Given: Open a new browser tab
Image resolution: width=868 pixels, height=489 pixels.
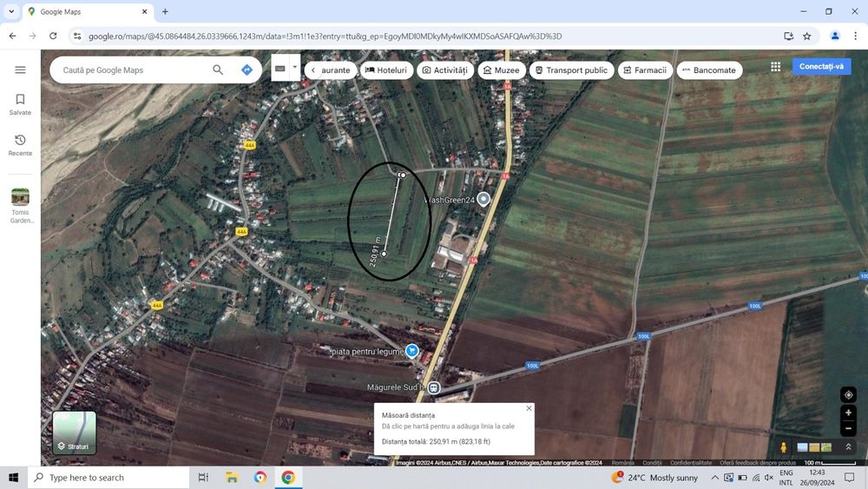Looking at the screenshot, I should (165, 11).
